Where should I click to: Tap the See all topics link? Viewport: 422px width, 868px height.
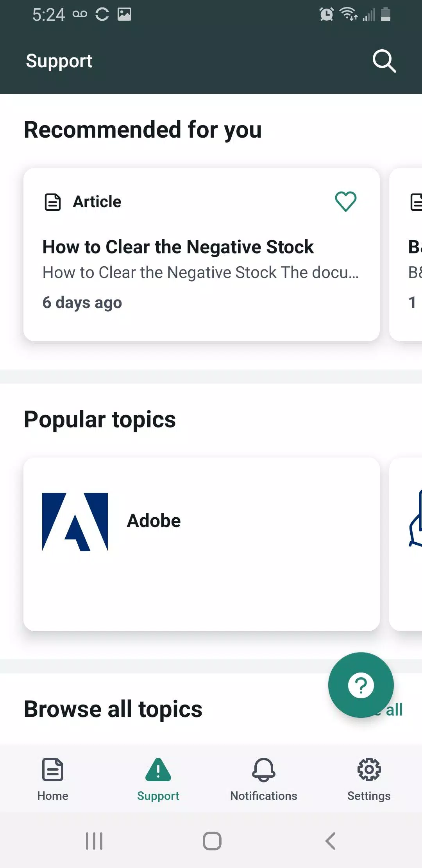(395, 710)
